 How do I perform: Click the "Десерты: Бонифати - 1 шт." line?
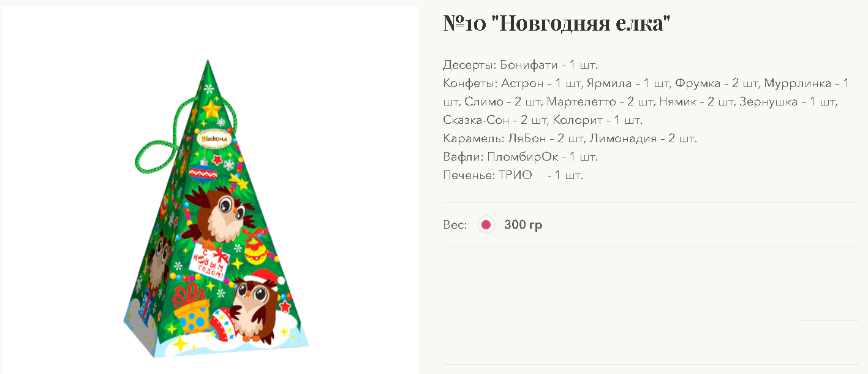[x=520, y=65]
